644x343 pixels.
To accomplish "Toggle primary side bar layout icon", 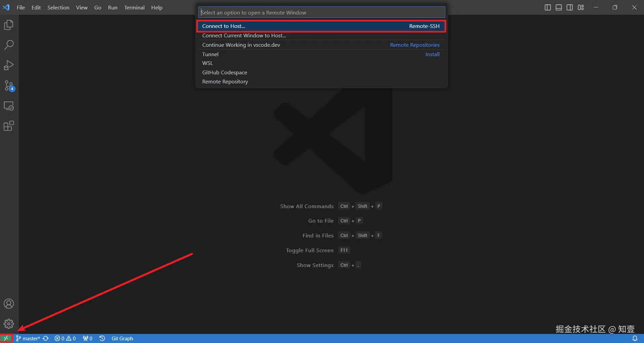I will [548, 7].
